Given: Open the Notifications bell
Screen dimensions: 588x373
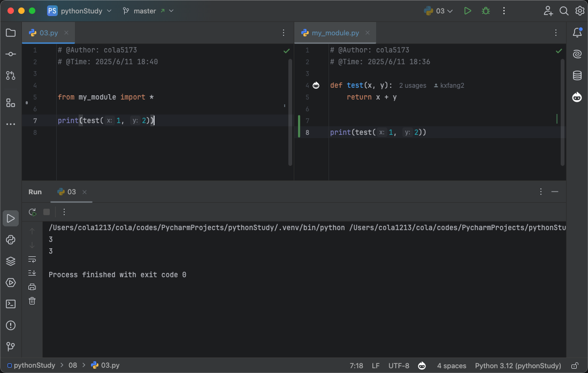Looking at the screenshot, I should point(577,33).
